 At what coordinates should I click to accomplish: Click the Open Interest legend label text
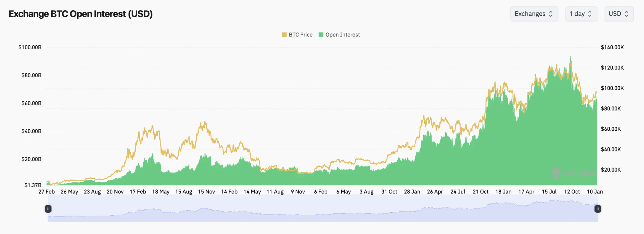pyautogui.click(x=343, y=34)
